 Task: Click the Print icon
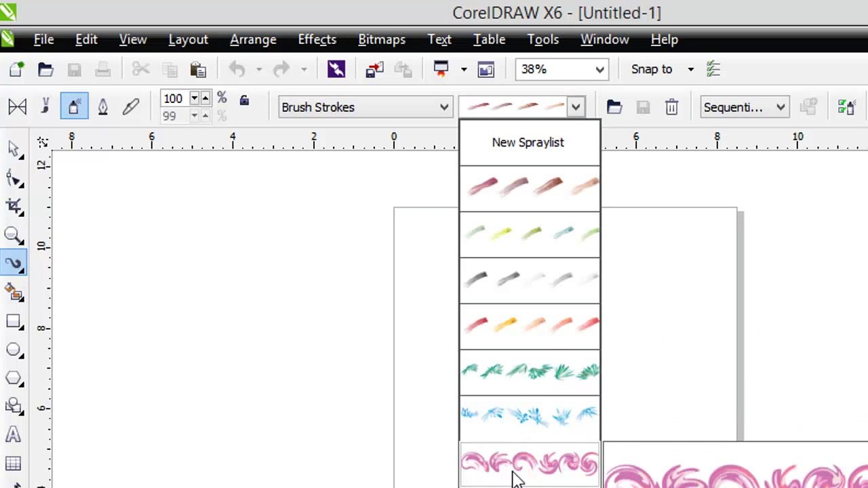[103, 69]
